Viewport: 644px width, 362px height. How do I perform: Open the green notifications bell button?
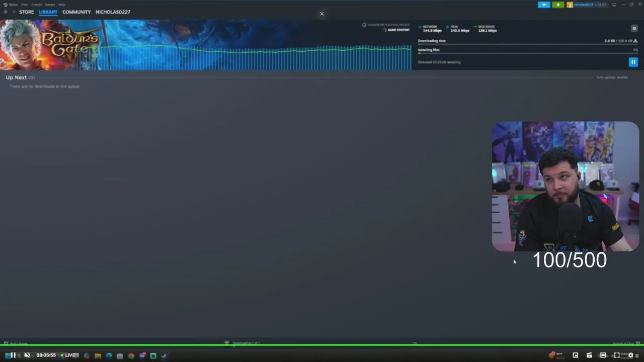click(x=558, y=5)
